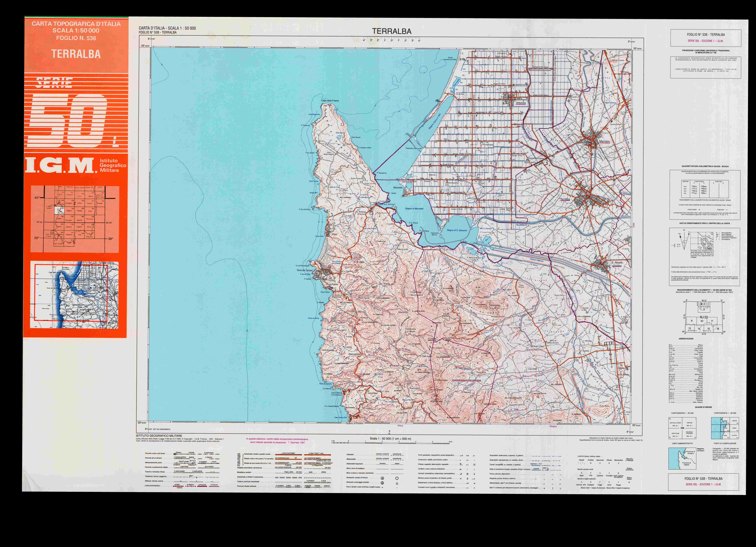Click the Capo della Frasca label

(330, 101)
